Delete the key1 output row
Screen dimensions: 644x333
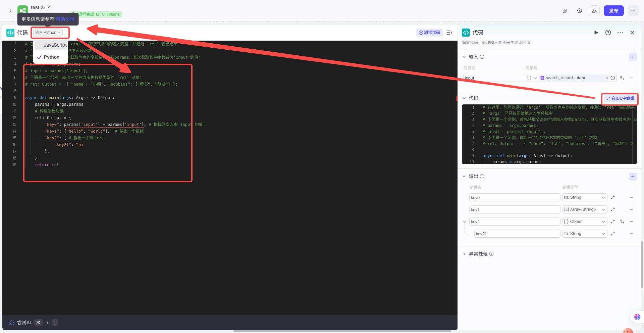632,209
